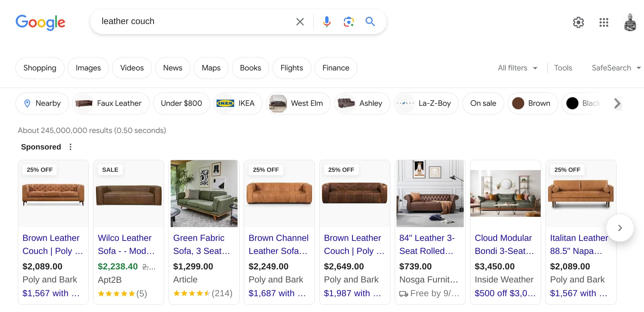This screenshot has height=312, width=644.
Task: Click the blue search magnifier icon
Action: point(370,22)
